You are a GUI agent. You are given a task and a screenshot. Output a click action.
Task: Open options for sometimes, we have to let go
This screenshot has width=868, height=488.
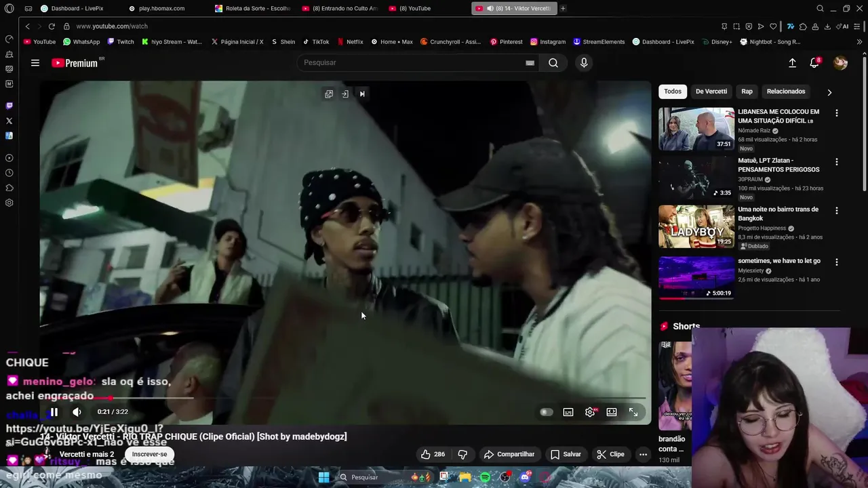(836, 262)
